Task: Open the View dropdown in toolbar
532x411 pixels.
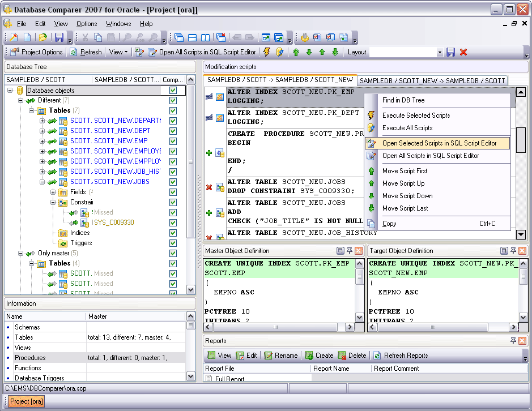Action: point(118,52)
